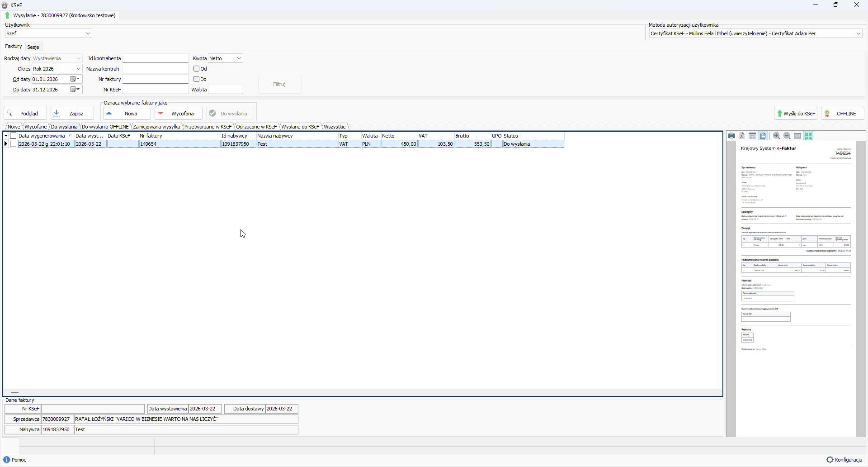The image size is (868, 467).
Task: Open the Pomoc help info icon
Action: [7, 460]
